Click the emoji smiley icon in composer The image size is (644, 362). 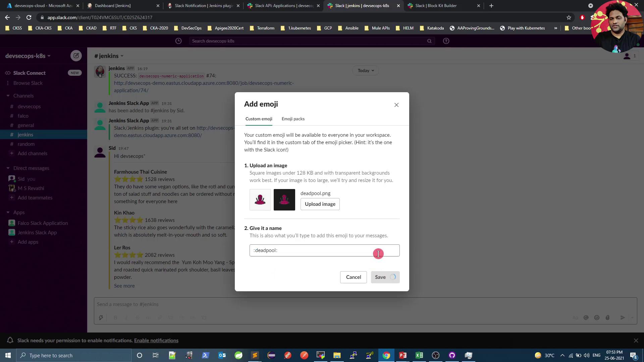pos(597,317)
